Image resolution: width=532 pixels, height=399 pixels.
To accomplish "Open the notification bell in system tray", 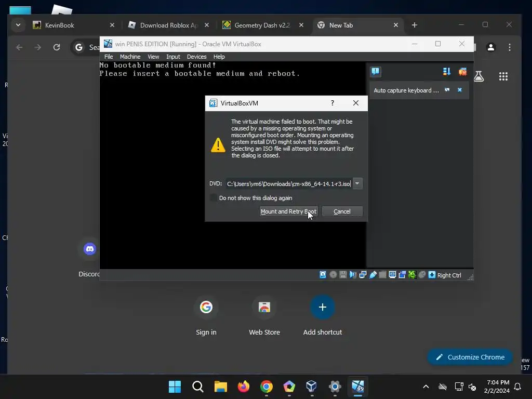I will pos(517,387).
